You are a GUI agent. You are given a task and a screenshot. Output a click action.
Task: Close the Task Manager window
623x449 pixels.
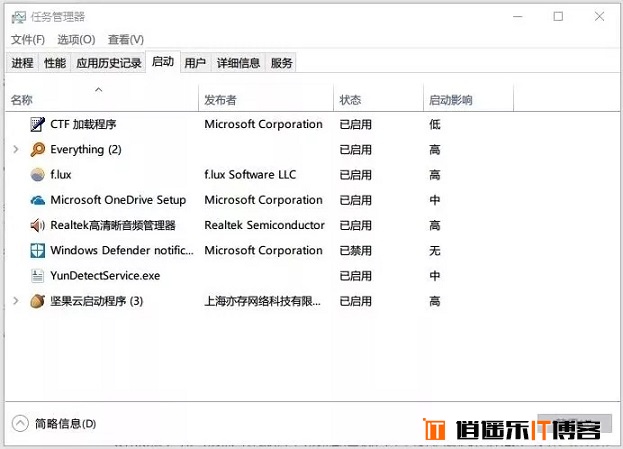coord(599,16)
